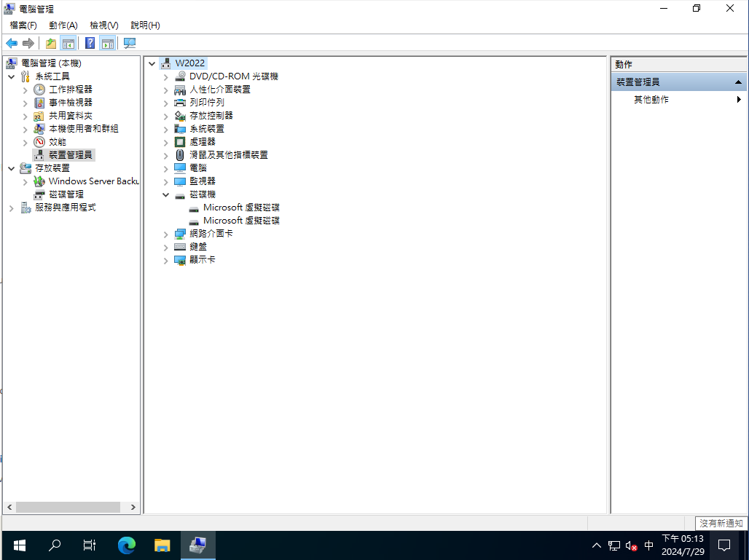Click the muted volume tray icon
The image size is (749, 560).
coord(631,545)
